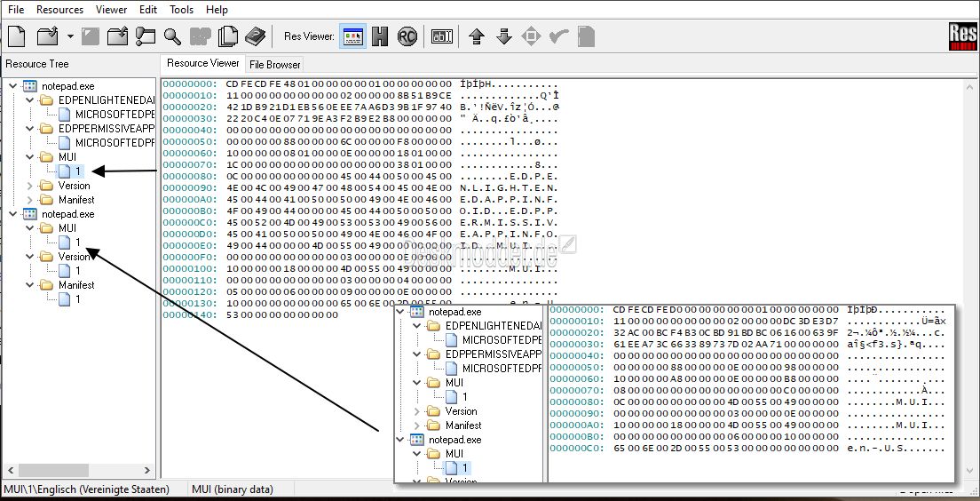Click the abI text editor toolbar icon
980x501 pixels.
point(442,36)
